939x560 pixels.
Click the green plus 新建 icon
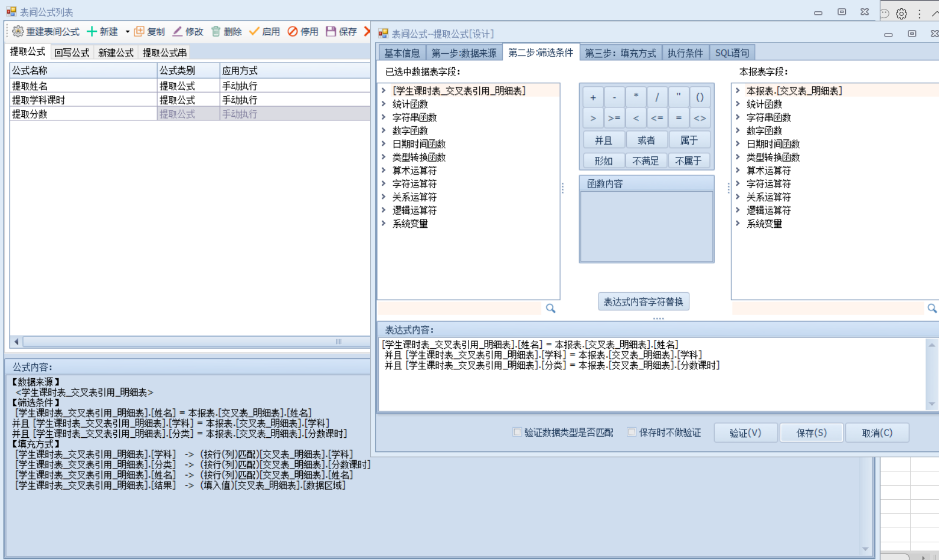pyautogui.click(x=91, y=31)
